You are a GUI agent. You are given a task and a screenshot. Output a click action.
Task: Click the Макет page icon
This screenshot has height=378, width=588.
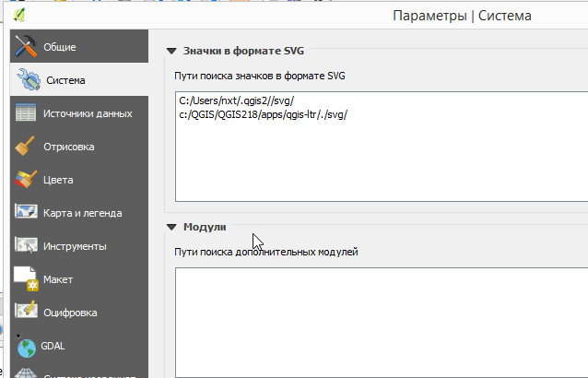(x=26, y=279)
